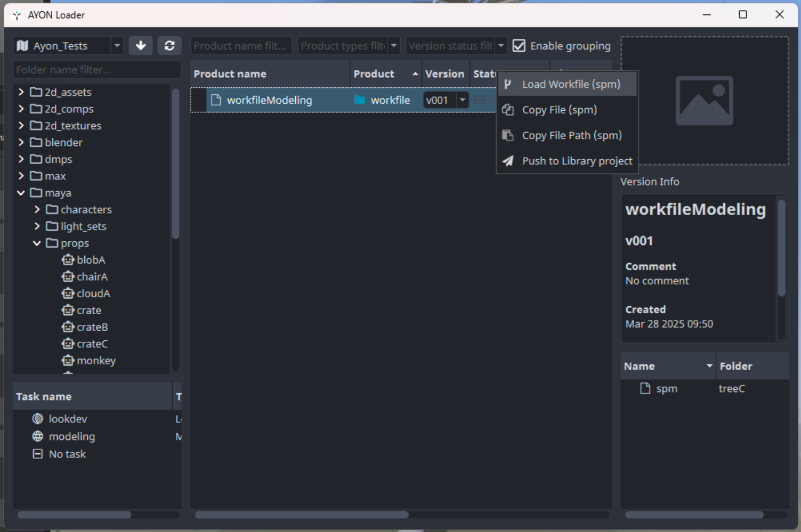801x532 pixels.
Task: Expand the characters folder
Action: [x=37, y=210]
